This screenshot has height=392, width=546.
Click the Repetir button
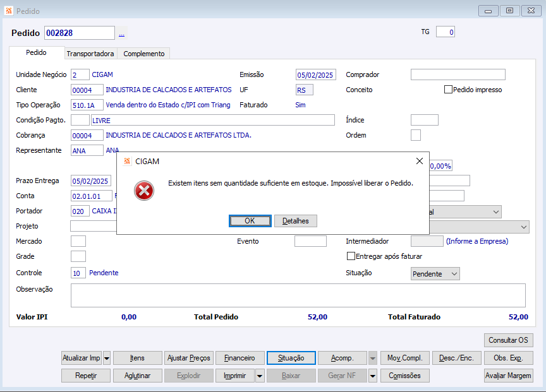[x=86, y=376]
